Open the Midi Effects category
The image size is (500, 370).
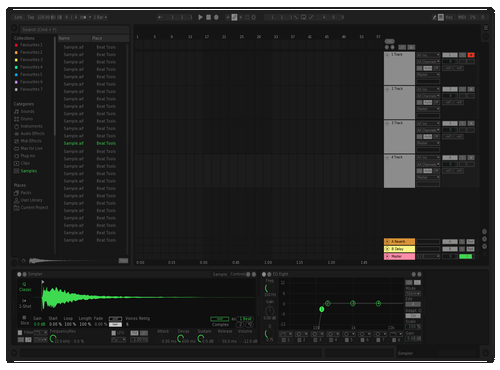(x=28, y=141)
